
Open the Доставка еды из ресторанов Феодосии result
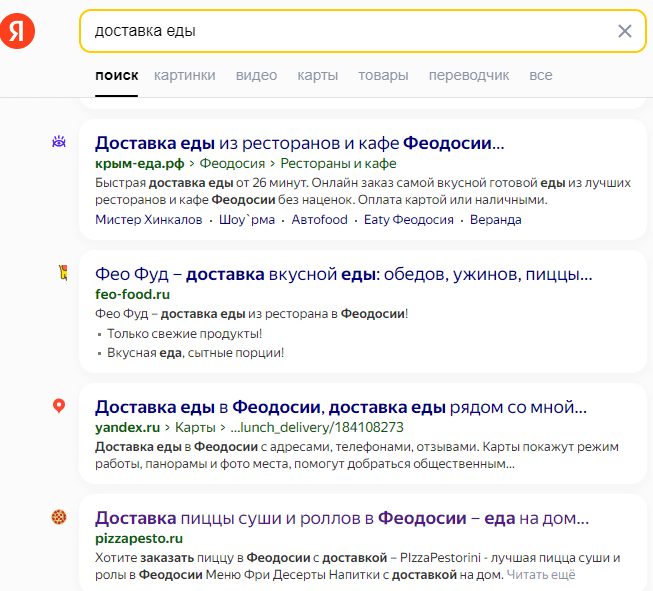click(x=299, y=142)
